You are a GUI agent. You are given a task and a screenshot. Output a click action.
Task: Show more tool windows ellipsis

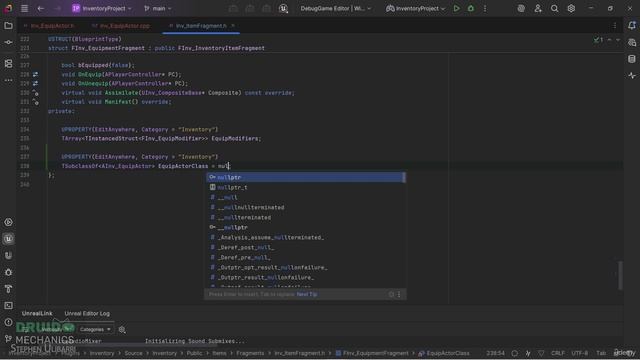8,80
